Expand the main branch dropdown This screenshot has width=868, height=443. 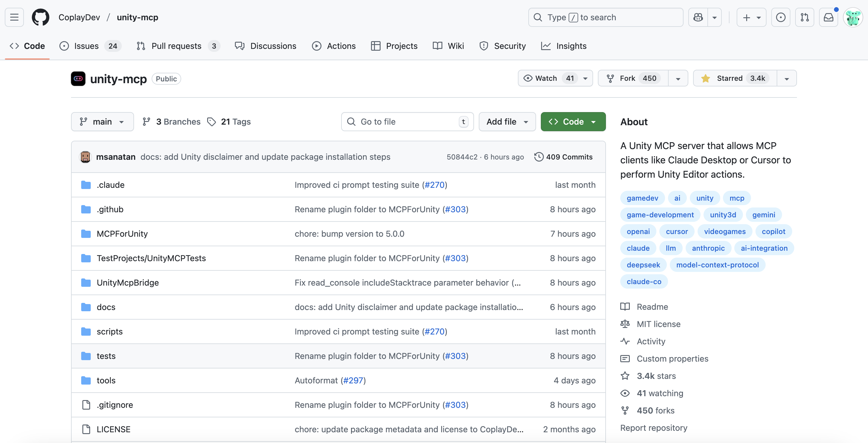point(102,122)
